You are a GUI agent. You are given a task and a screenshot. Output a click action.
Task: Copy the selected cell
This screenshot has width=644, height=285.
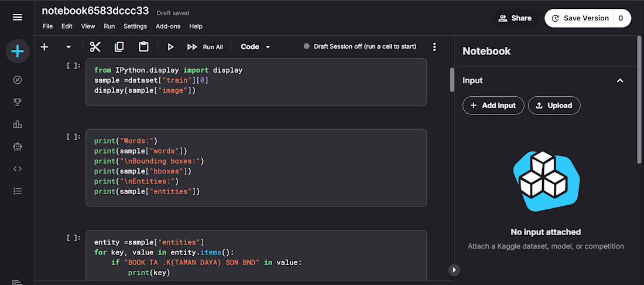tap(119, 47)
